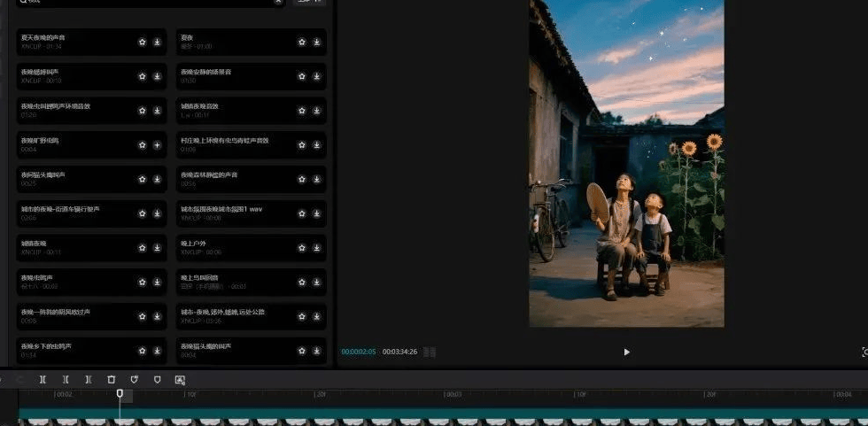This screenshot has height=426, width=868.
Task: Clear the search box text
Action: pos(277,2)
